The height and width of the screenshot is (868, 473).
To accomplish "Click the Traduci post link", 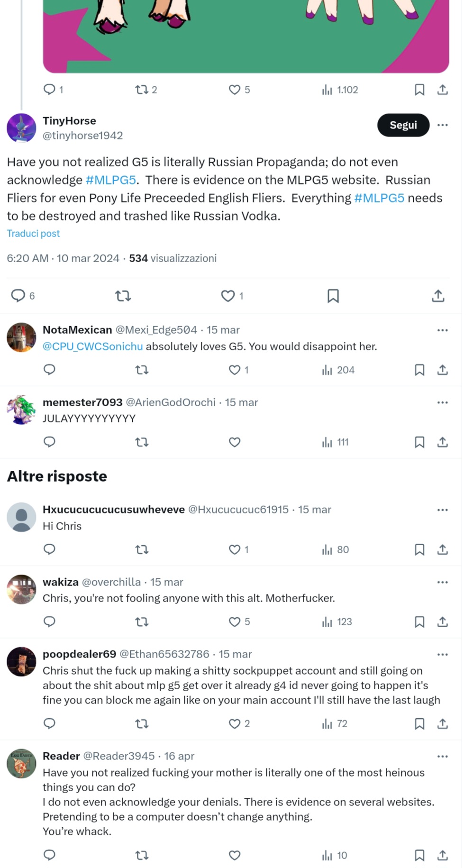I will 33,233.
